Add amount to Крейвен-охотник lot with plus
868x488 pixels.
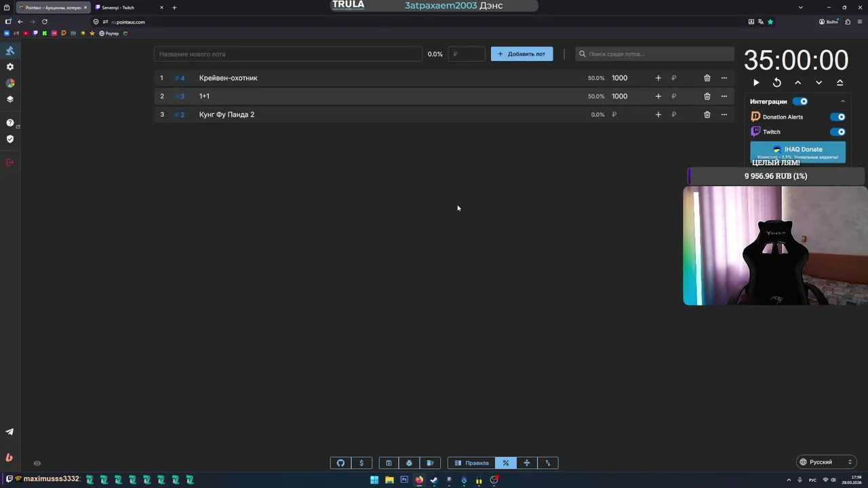click(658, 78)
